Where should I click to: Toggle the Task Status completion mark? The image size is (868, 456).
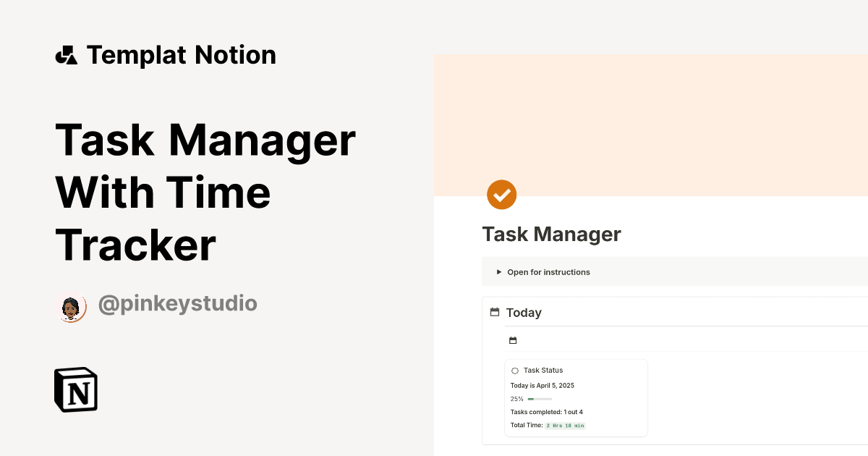(x=515, y=370)
